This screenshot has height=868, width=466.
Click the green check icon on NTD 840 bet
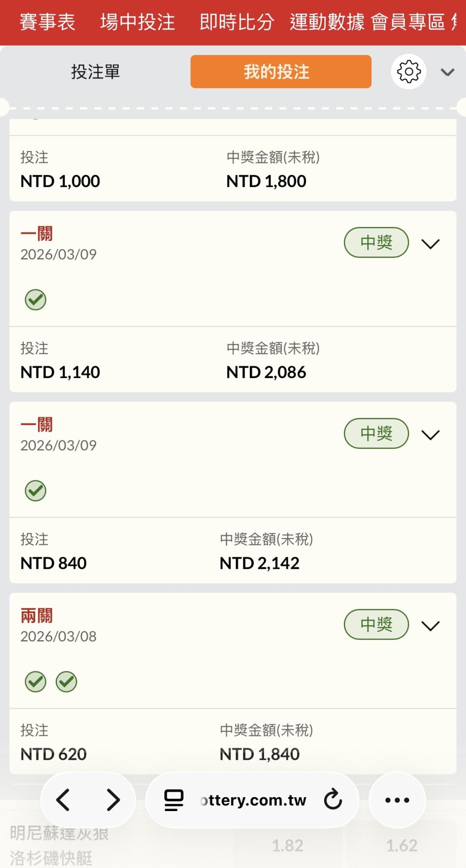tap(35, 491)
